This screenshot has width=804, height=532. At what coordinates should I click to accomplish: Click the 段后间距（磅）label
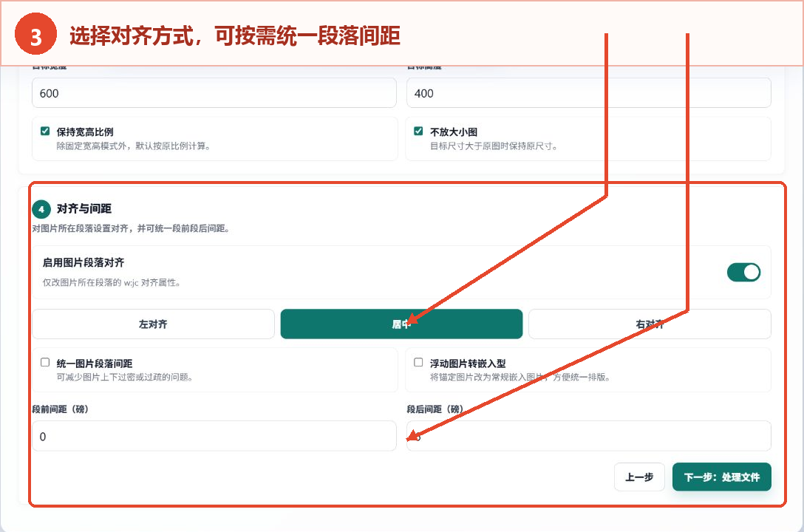435,409
